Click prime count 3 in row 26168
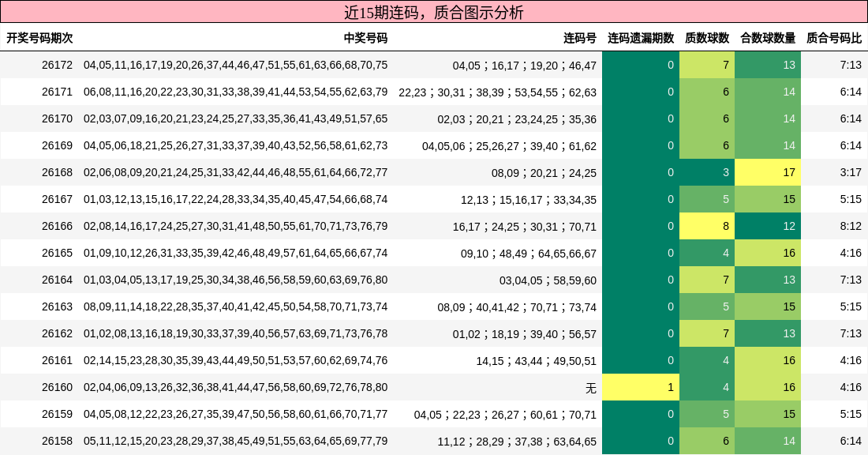This screenshot has width=868, height=455. [707, 172]
